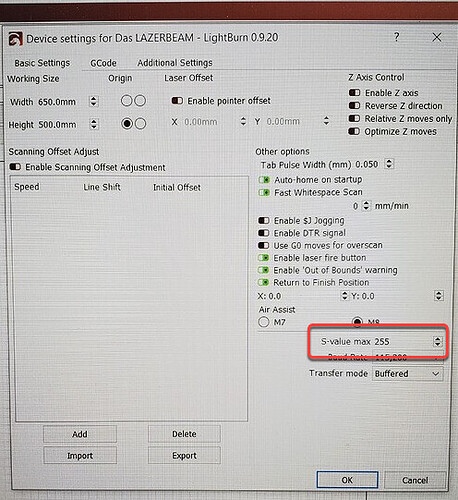The height and width of the screenshot is (500, 458).
Task: Click whitespace scan mm/min spinner
Action: point(366,205)
